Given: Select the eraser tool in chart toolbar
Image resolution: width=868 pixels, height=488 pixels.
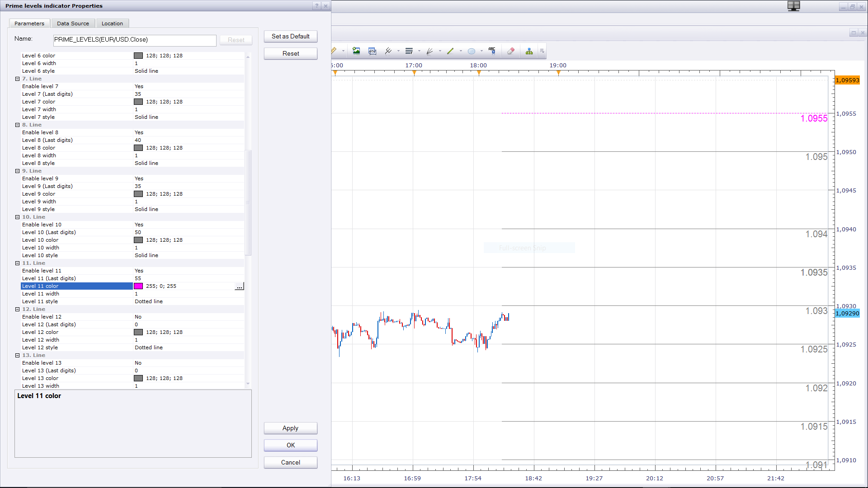Looking at the screenshot, I should 511,51.
